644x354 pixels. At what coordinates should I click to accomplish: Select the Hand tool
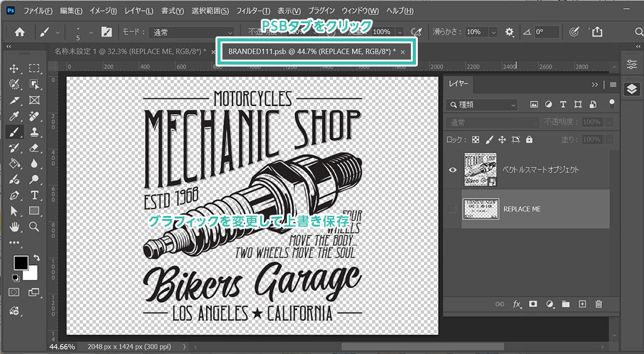(x=14, y=227)
